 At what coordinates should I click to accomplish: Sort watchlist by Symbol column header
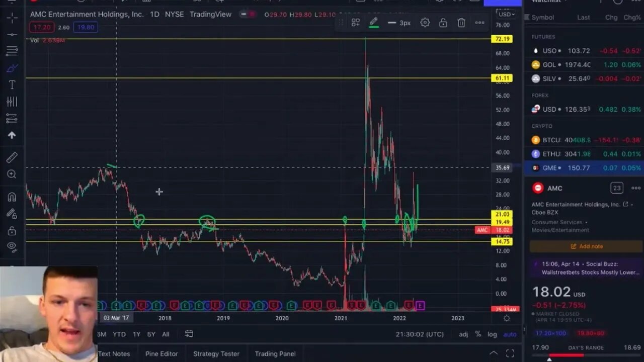542,17
